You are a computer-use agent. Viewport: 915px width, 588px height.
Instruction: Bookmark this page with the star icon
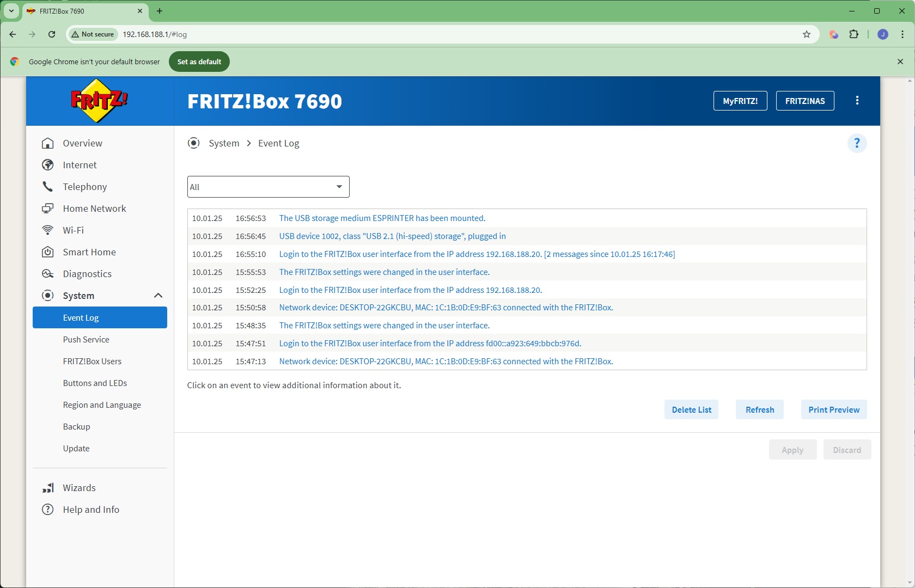click(807, 34)
